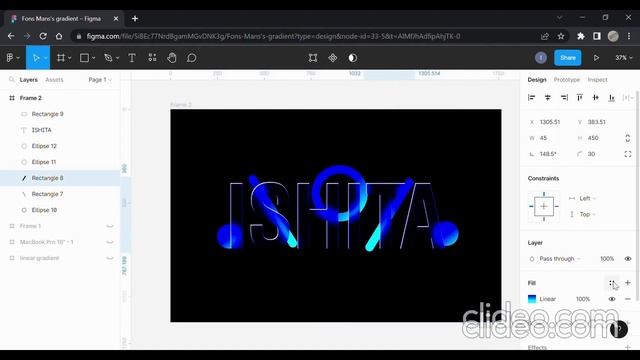Open the Resources tool
The width and height of the screenshot is (640, 360).
coord(152,58)
